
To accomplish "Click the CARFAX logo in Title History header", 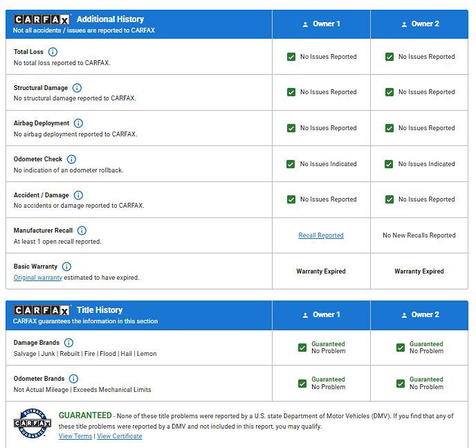I will point(42,310).
